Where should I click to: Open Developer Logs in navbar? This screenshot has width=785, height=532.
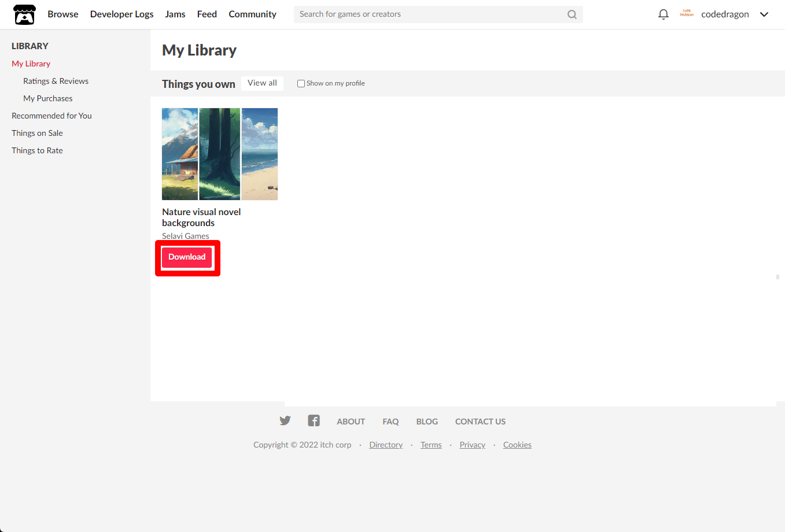point(122,14)
